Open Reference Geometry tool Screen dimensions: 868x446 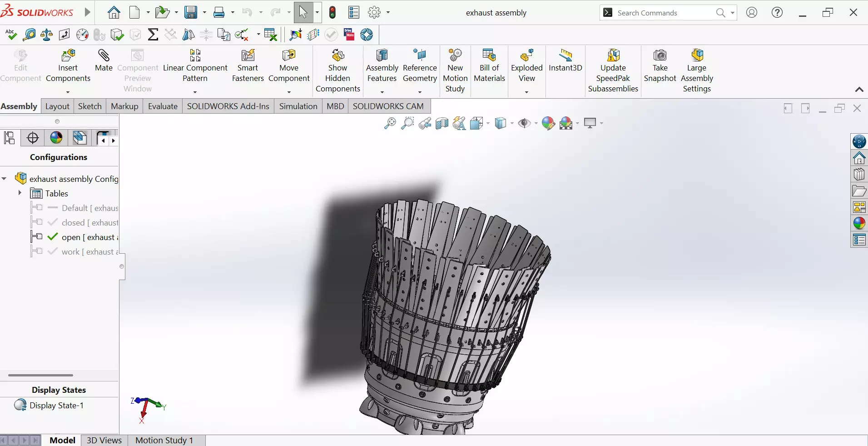[x=420, y=66]
